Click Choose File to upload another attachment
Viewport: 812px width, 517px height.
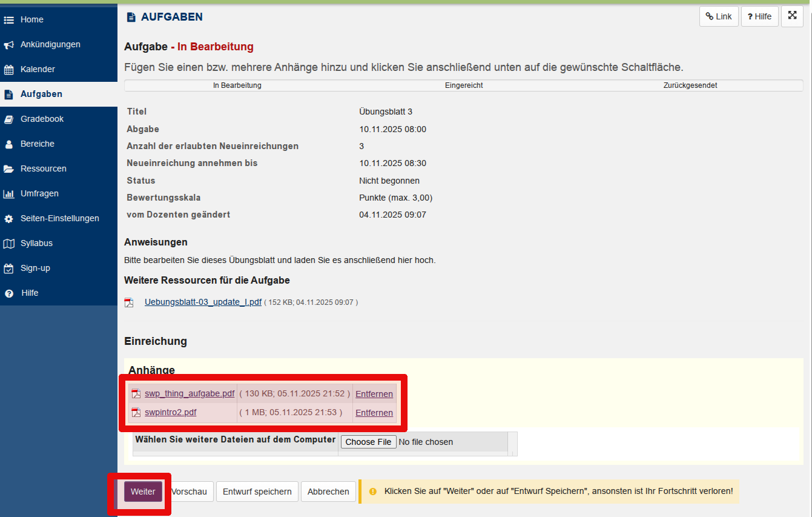coord(368,442)
